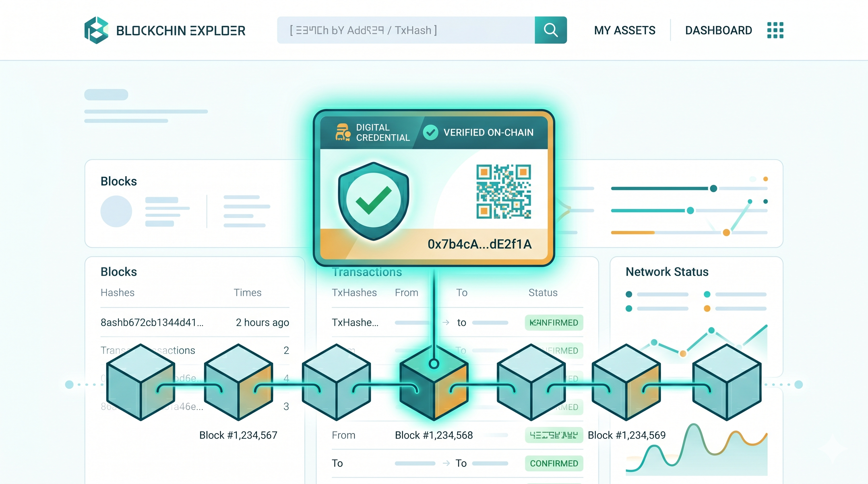
Task: Click the credential address 0x7b4cA...dE2f1A
Action: click(x=479, y=244)
